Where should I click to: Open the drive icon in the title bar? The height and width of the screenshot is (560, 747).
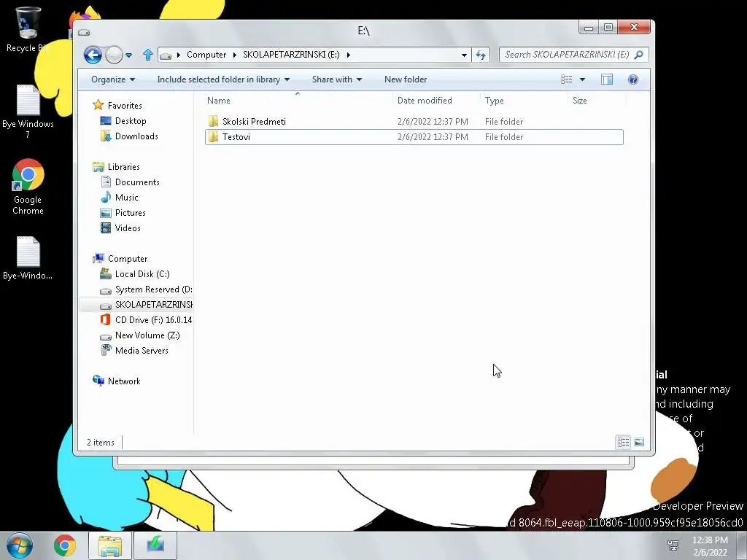[x=85, y=32]
